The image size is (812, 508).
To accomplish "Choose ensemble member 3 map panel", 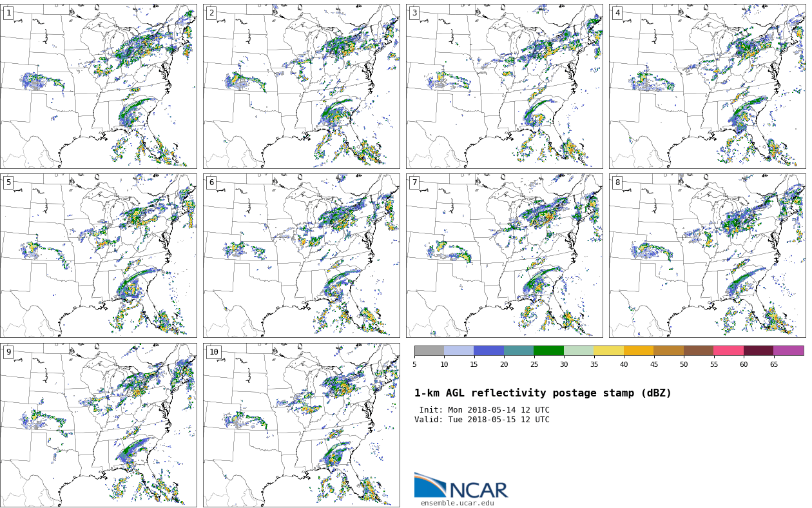I will click(x=504, y=86).
